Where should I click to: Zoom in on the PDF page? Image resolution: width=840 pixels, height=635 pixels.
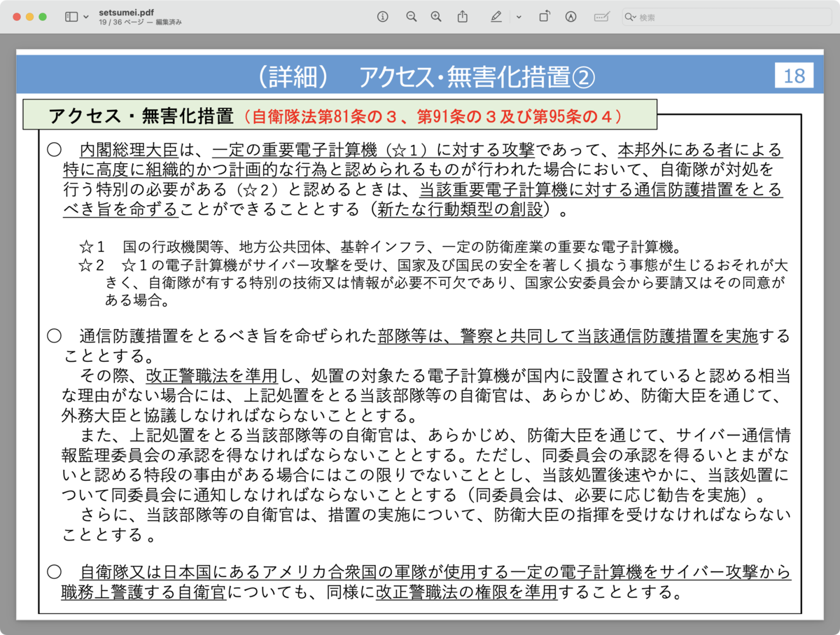(x=436, y=17)
